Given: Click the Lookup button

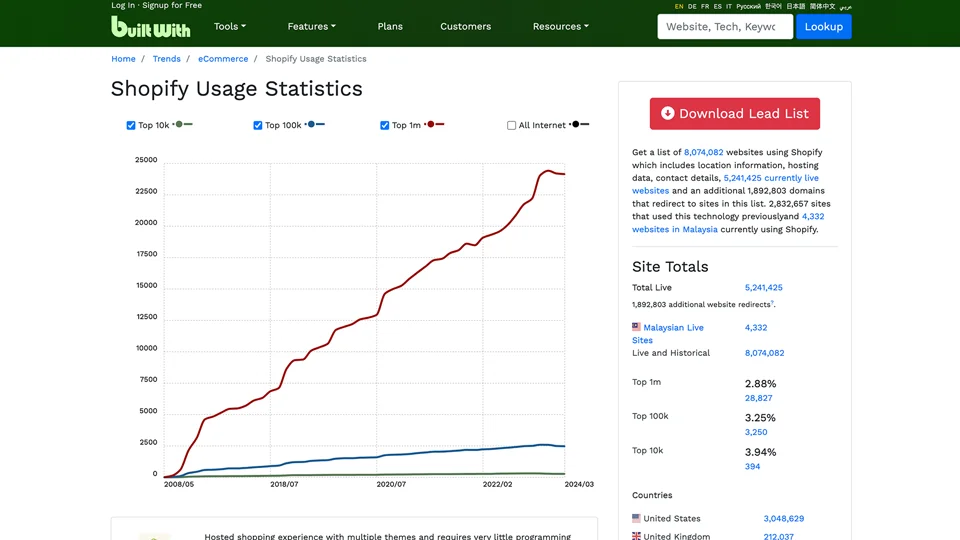Looking at the screenshot, I should pos(823,26).
